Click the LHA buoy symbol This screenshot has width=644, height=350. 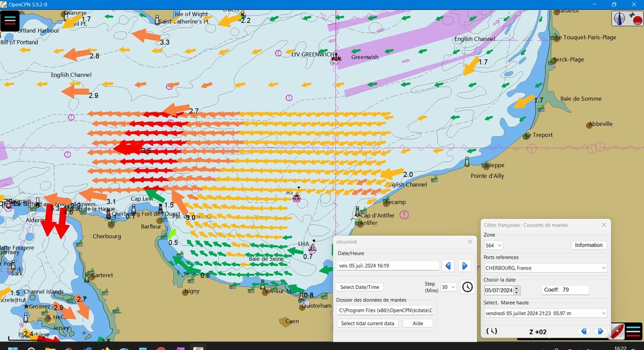click(312, 247)
